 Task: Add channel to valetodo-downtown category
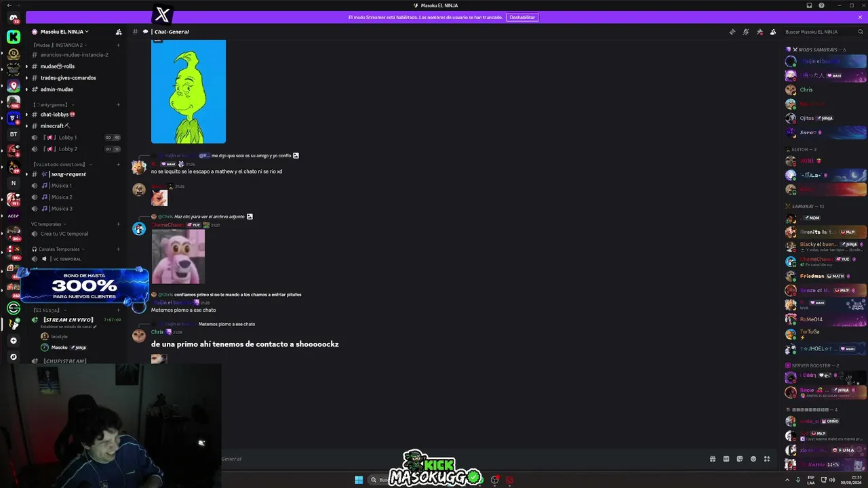pyautogui.click(x=118, y=164)
